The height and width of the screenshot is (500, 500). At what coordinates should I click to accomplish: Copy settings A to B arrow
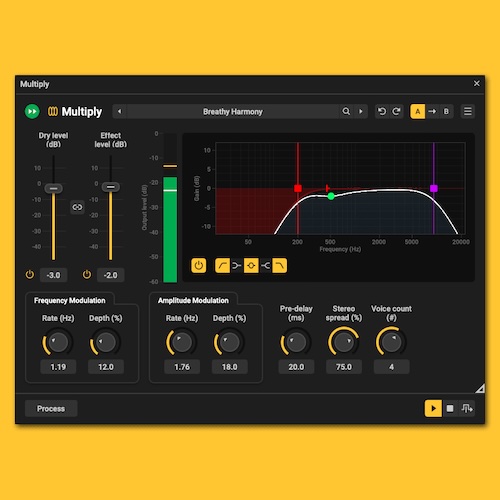point(432,111)
